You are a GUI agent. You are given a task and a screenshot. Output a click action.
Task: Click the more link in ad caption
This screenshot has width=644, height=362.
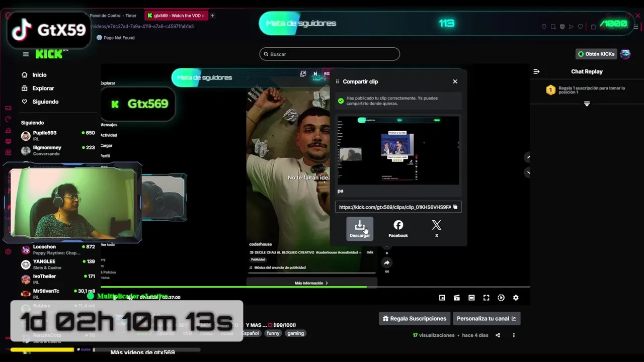(x=370, y=252)
